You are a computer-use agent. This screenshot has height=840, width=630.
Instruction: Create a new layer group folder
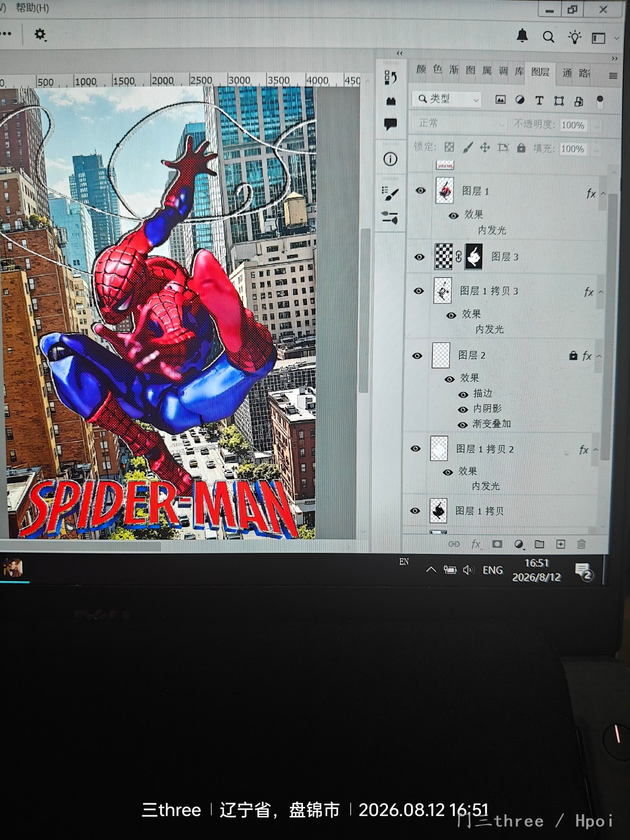click(539, 544)
